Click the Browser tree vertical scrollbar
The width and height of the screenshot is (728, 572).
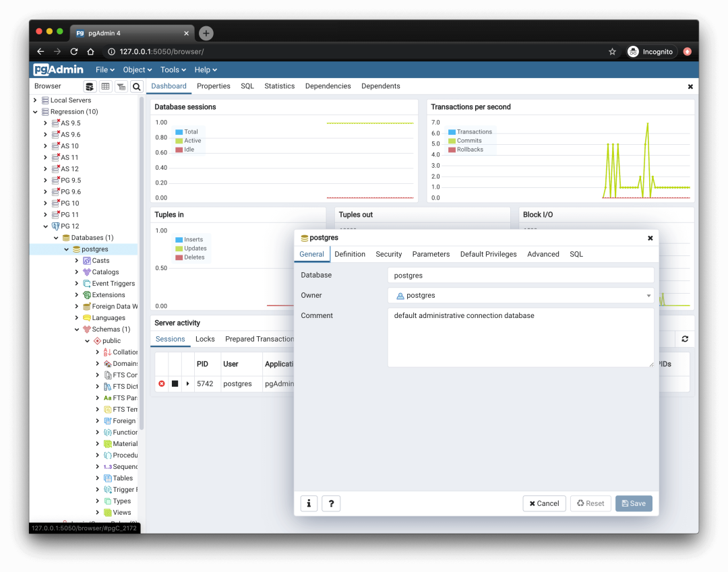[141, 264]
